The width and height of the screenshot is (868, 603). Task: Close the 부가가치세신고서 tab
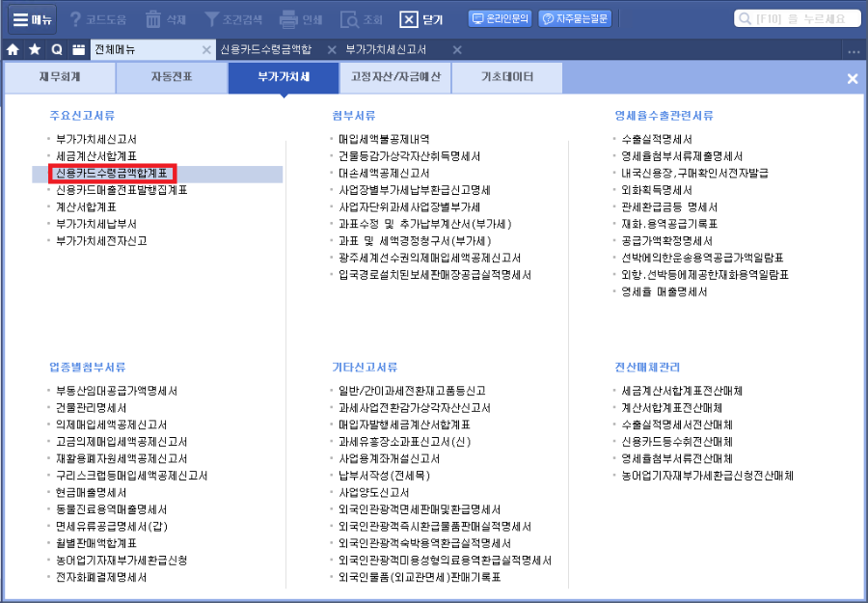pyautogui.click(x=457, y=50)
